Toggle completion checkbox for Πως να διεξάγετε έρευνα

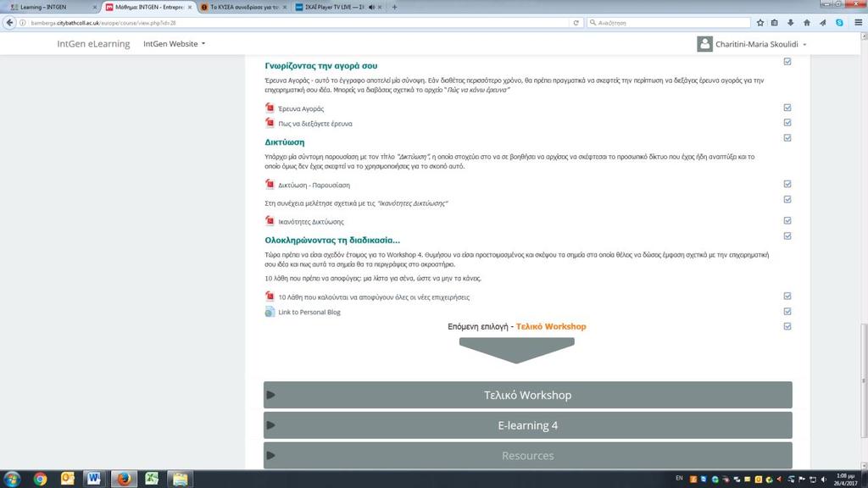coord(787,122)
